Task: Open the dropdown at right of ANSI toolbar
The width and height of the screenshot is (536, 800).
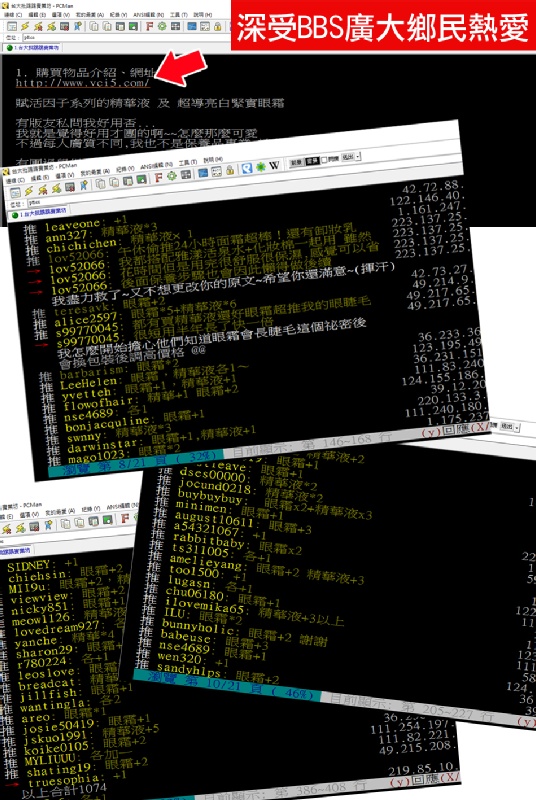Action: (x=358, y=157)
